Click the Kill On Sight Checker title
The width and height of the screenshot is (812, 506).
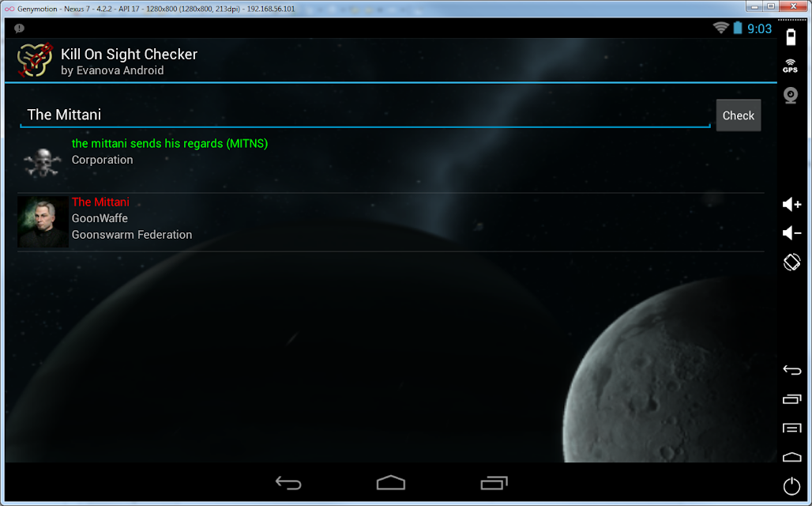pyautogui.click(x=129, y=54)
